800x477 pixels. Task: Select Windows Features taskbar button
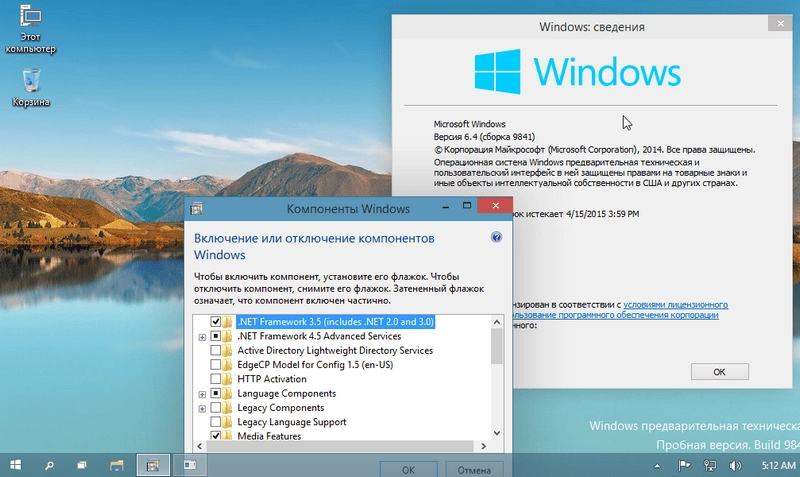153,465
